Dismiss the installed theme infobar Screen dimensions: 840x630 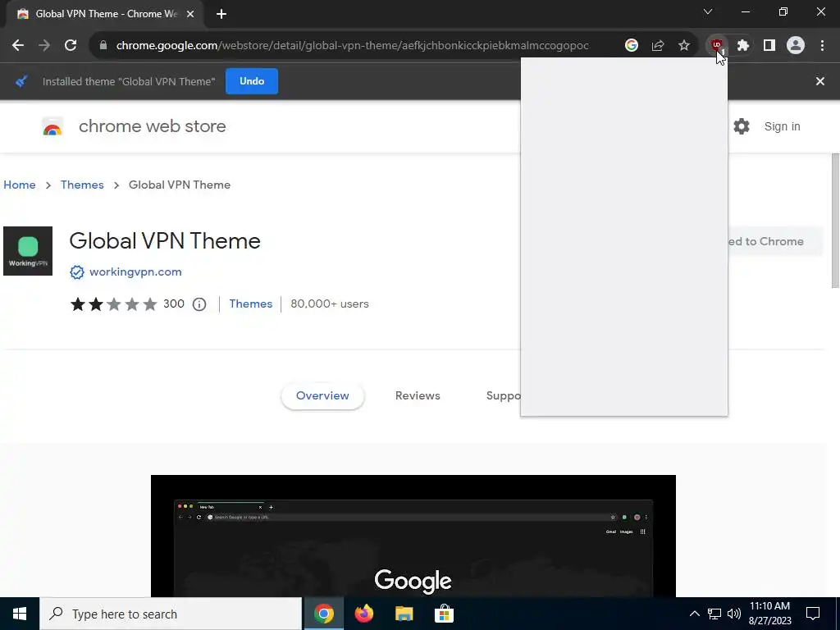coord(820,81)
